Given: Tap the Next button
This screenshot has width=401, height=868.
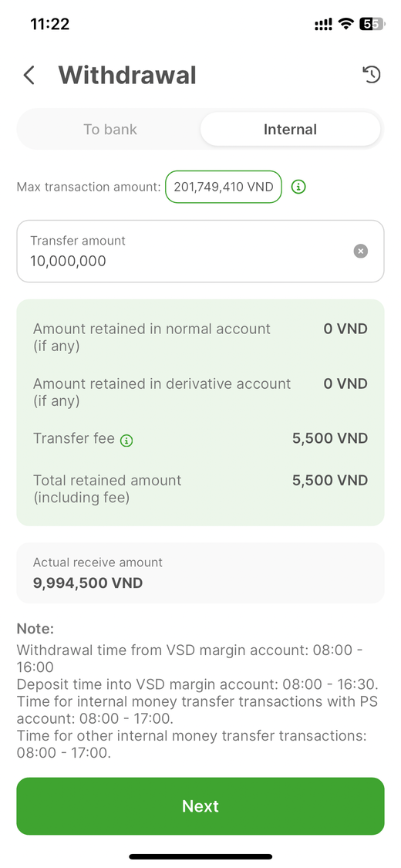Looking at the screenshot, I should [x=200, y=806].
